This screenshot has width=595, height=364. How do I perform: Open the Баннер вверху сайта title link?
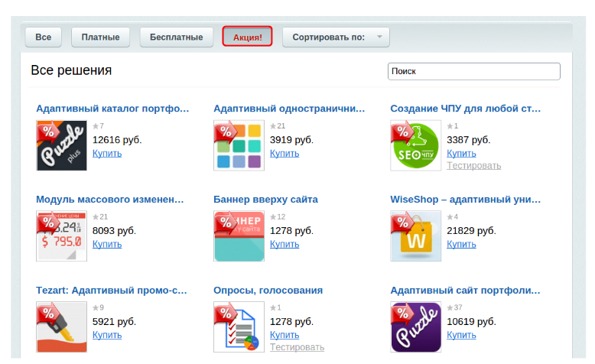tap(265, 200)
